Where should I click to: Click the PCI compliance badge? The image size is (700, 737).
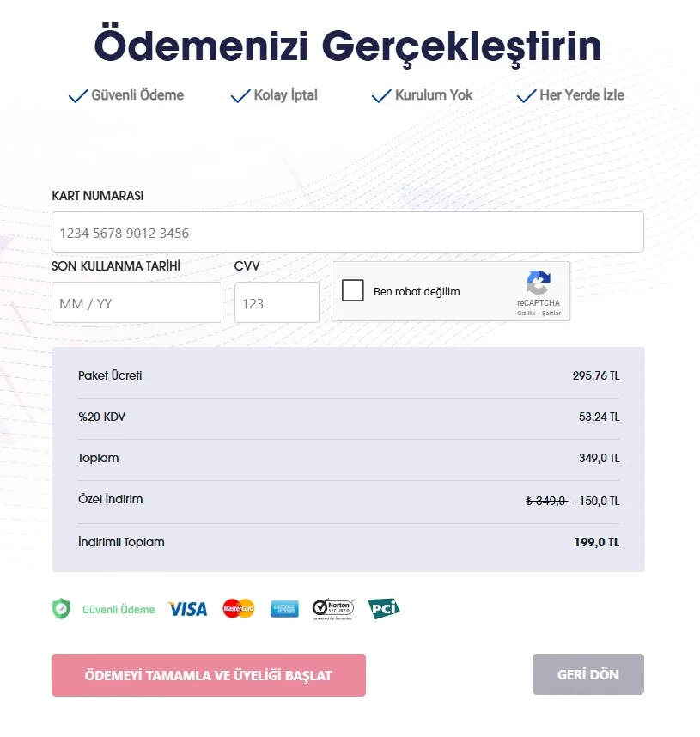384,609
